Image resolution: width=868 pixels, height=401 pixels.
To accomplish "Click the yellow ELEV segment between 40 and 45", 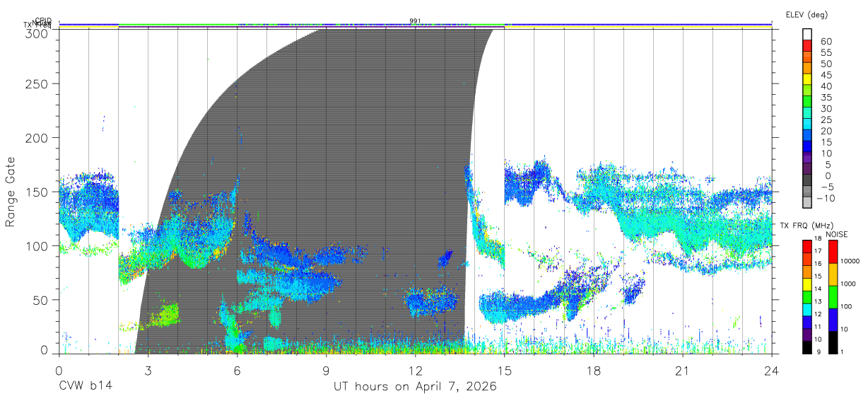I will pos(808,81).
